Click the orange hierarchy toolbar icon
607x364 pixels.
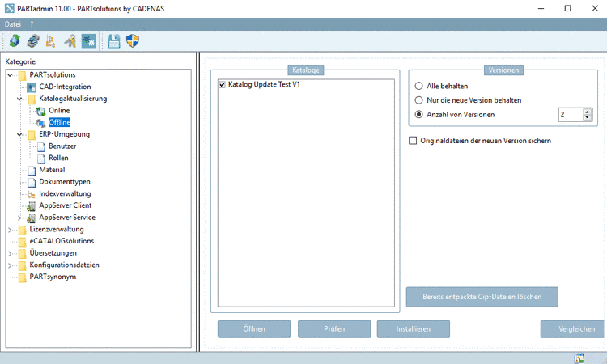click(x=51, y=40)
